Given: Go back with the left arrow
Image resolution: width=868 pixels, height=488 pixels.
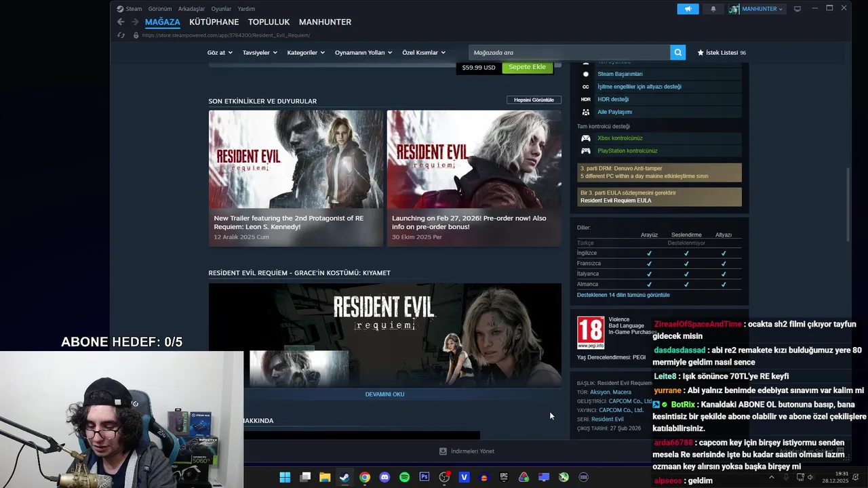Looking at the screenshot, I should click(121, 22).
